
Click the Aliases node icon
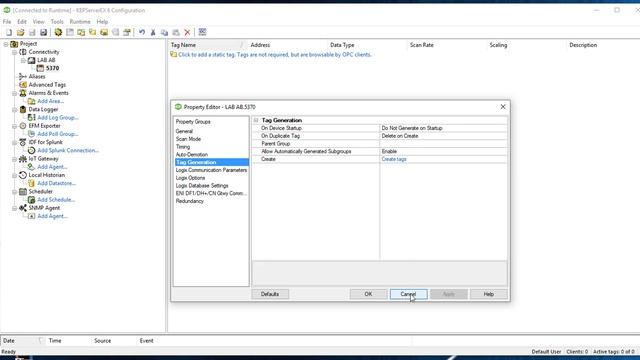[x=23, y=76]
